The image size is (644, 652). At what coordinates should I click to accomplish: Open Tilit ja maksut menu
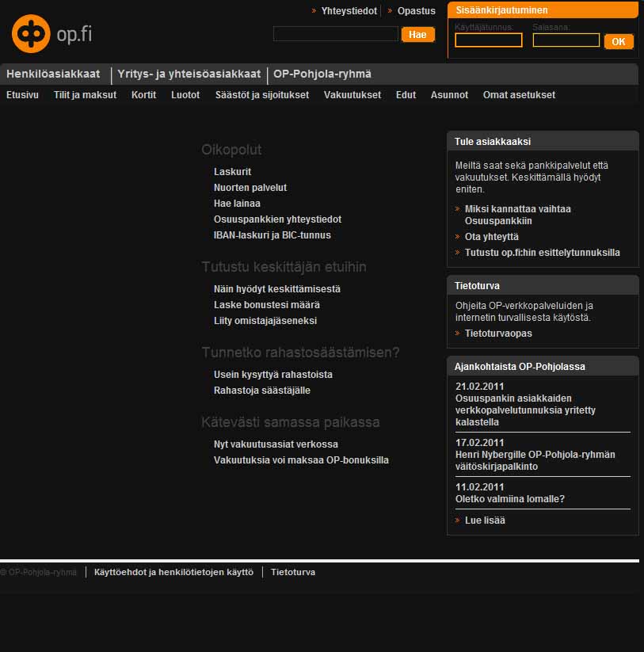86,95
